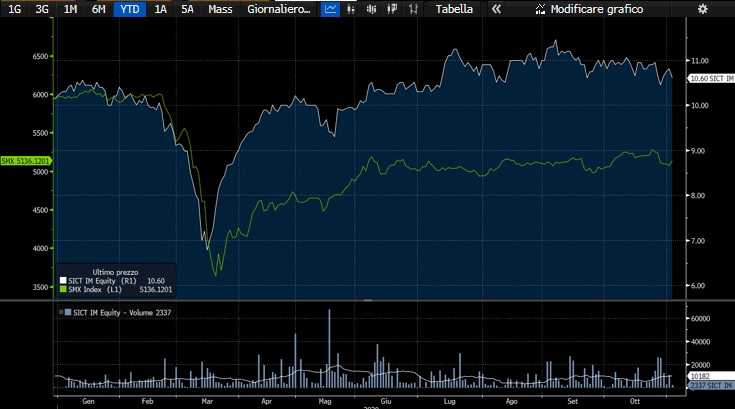Screen dimensions: 735x409
Task: Click the SICT IM Equity (R1) legend label
Action: click(102, 281)
